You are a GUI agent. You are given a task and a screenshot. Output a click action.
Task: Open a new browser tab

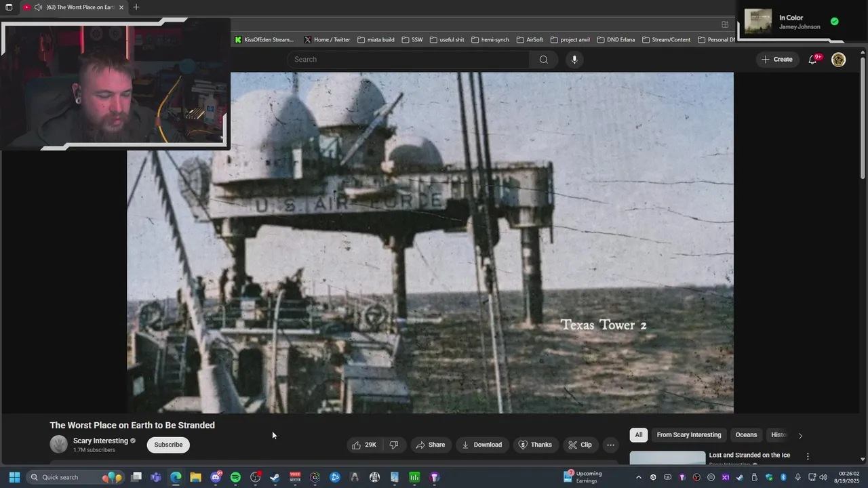tap(136, 7)
